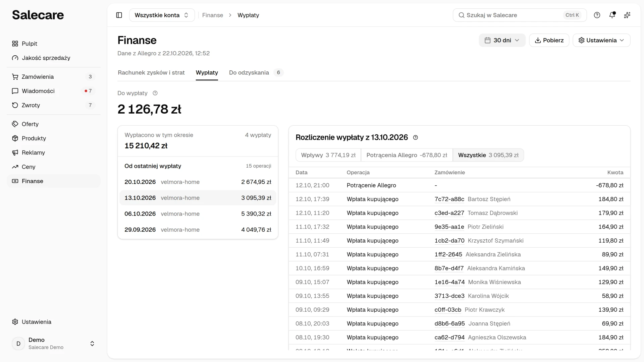Screen dimensions: 644x362
Task: Select the Wypłaty tab
Action: click(x=207, y=73)
